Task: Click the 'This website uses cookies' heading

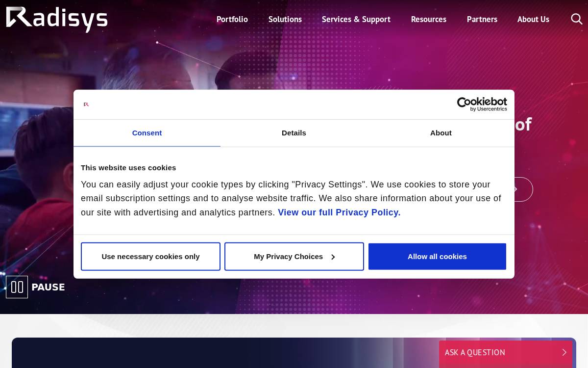Action: [128, 168]
